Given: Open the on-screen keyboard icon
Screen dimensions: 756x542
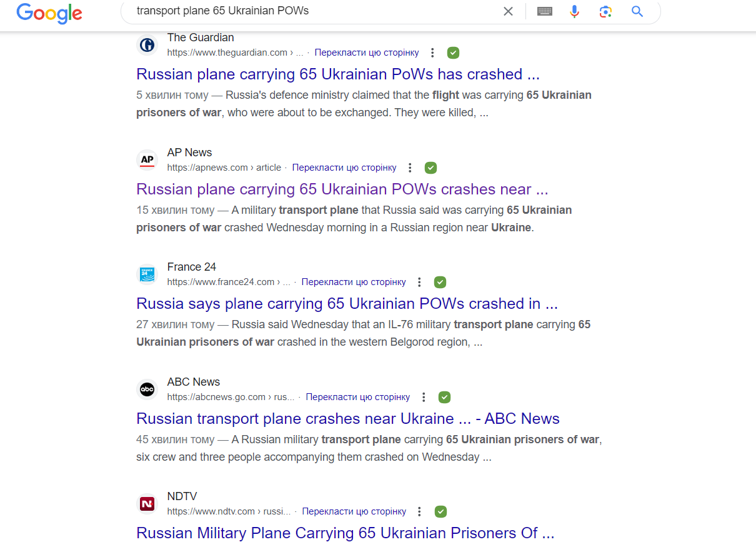Looking at the screenshot, I should click(545, 11).
